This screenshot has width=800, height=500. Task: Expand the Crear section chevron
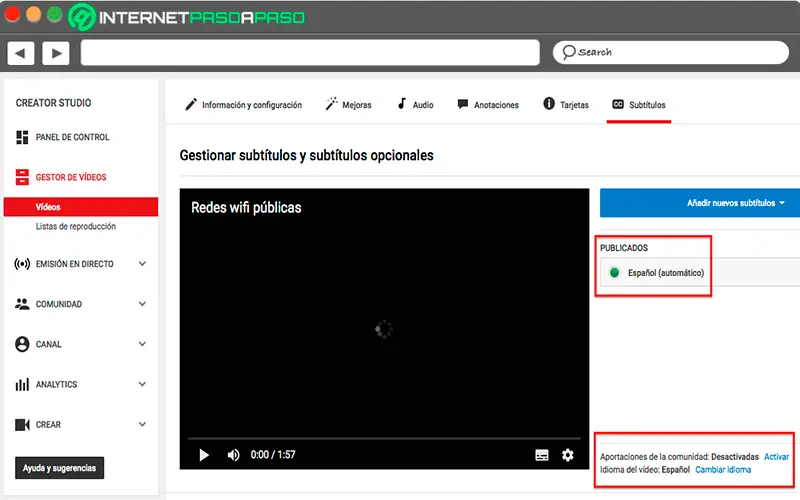(x=142, y=424)
